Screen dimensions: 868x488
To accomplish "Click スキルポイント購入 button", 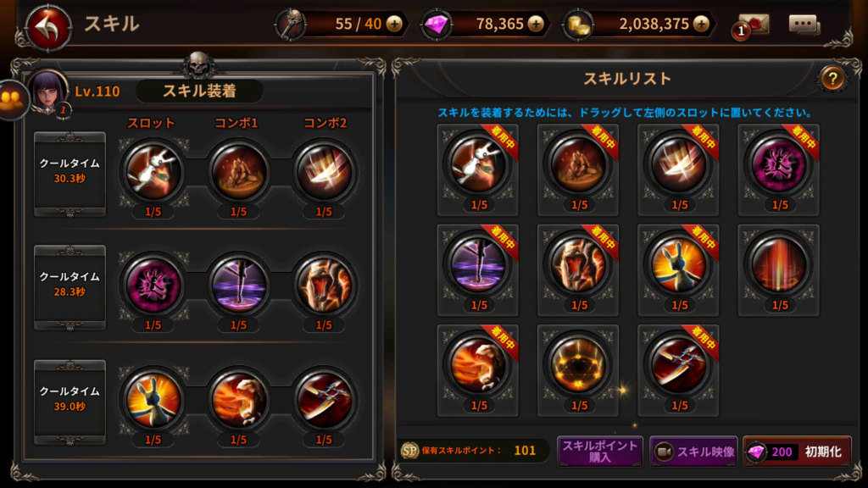I will coord(599,451).
